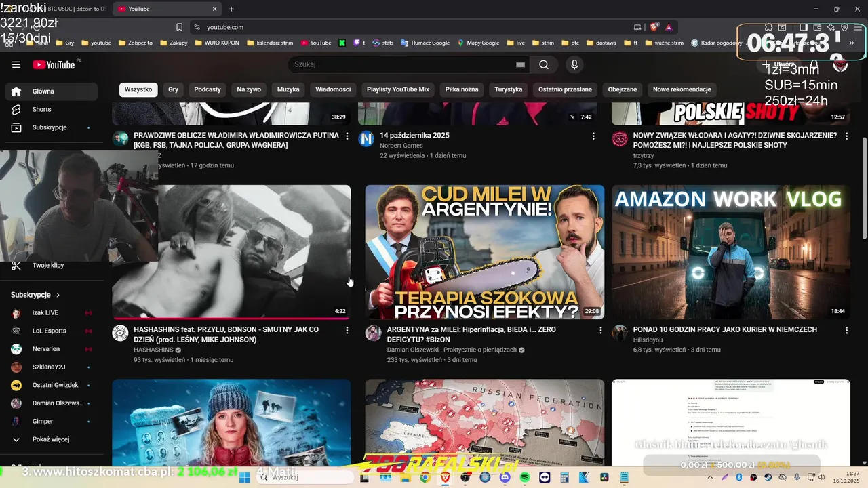Select Playlisty YouTube Mix chip
Screen dimensions: 868x488
click(398, 89)
